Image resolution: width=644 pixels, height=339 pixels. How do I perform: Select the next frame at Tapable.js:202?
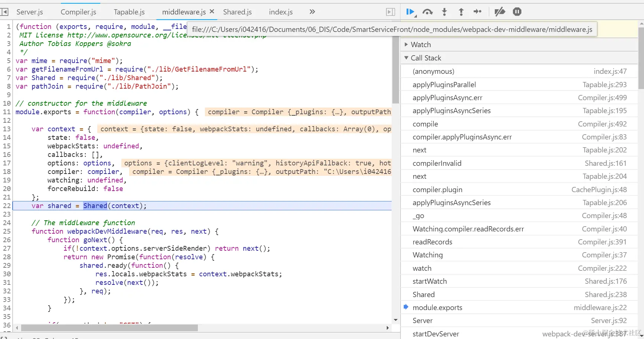(519, 150)
